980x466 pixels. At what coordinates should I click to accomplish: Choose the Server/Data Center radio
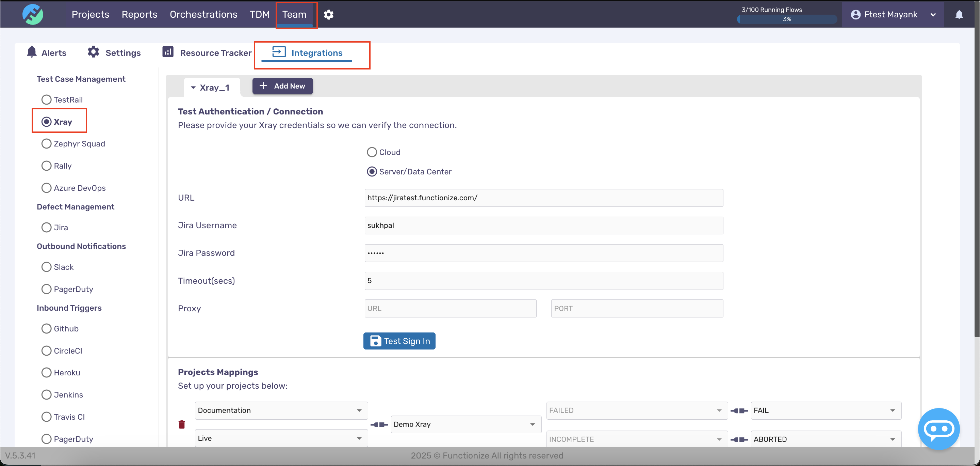[372, 172]
